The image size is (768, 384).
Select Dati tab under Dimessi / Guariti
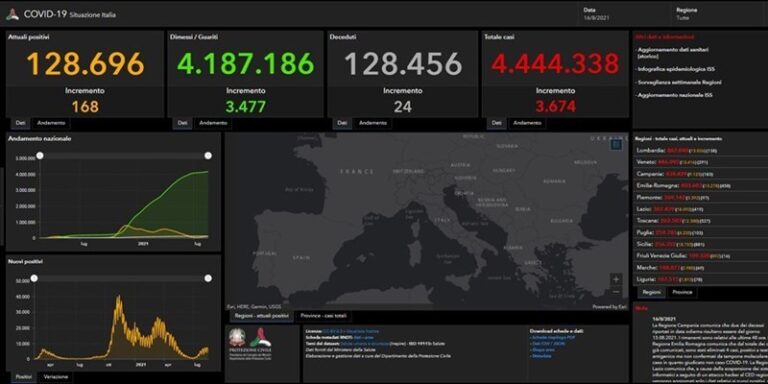pos(182,123)
